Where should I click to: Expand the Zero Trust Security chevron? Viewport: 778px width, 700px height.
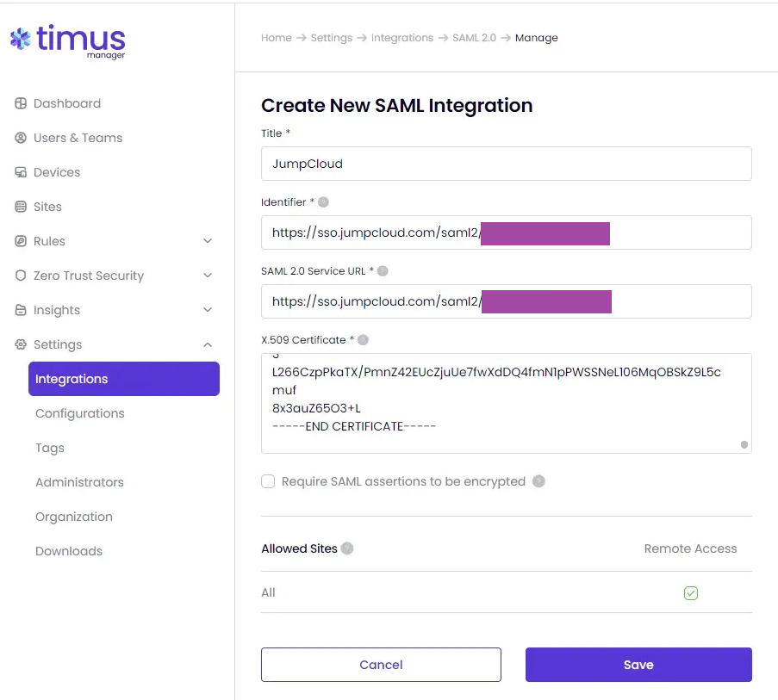(208, 276)
